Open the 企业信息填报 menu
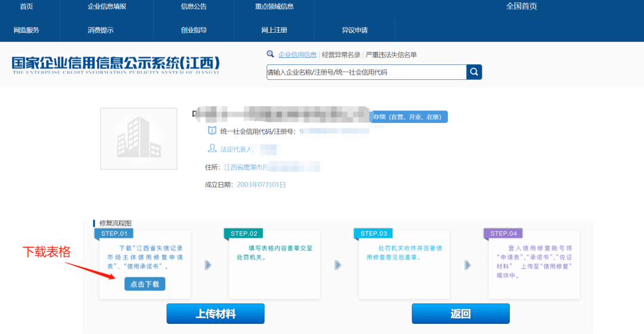This screenshot has height=334, width=644. (107, 7)
